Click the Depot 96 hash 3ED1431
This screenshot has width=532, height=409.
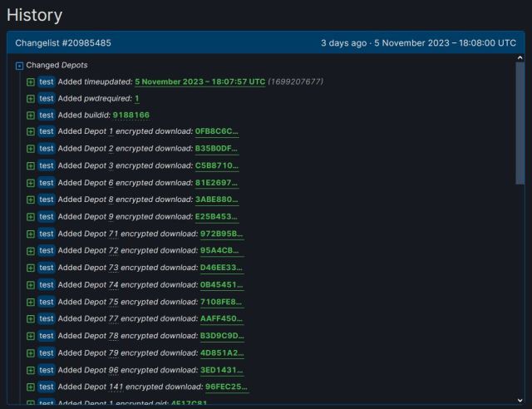tap(221, 370)
